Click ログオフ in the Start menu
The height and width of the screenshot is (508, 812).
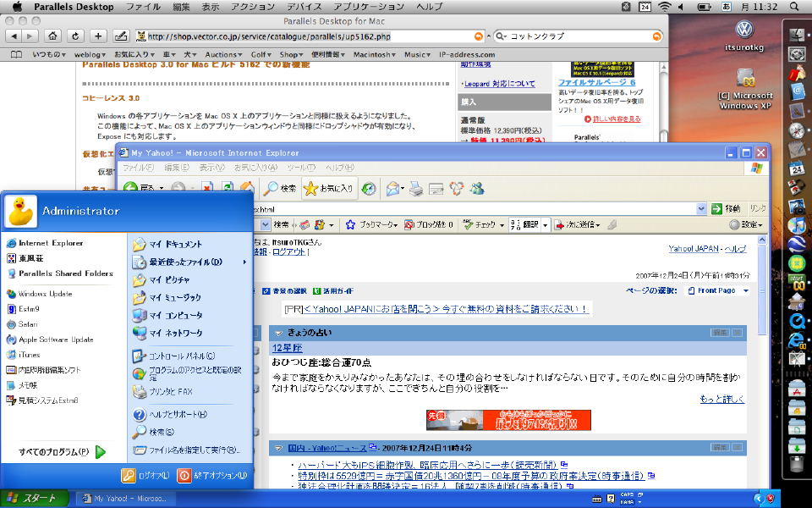pyautogui.click(x=145, y=475)
